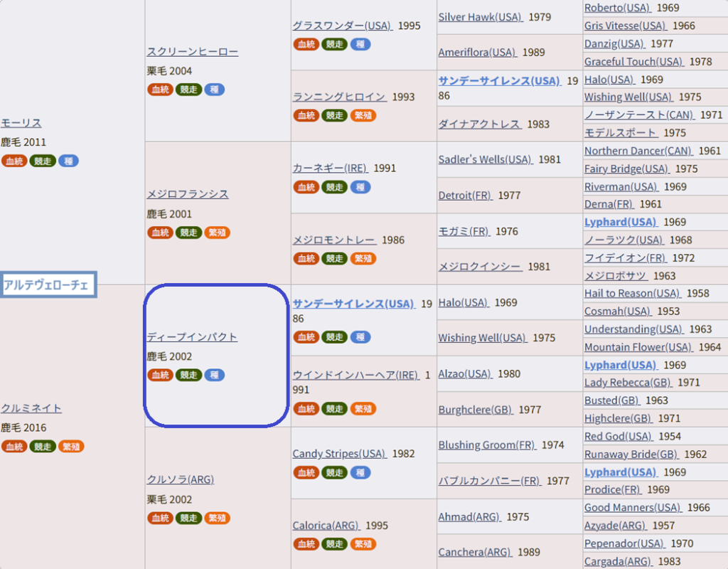Screen dimensions: 728x569
Task: Open Silver Hawk(USA) link
Action: 481,17
